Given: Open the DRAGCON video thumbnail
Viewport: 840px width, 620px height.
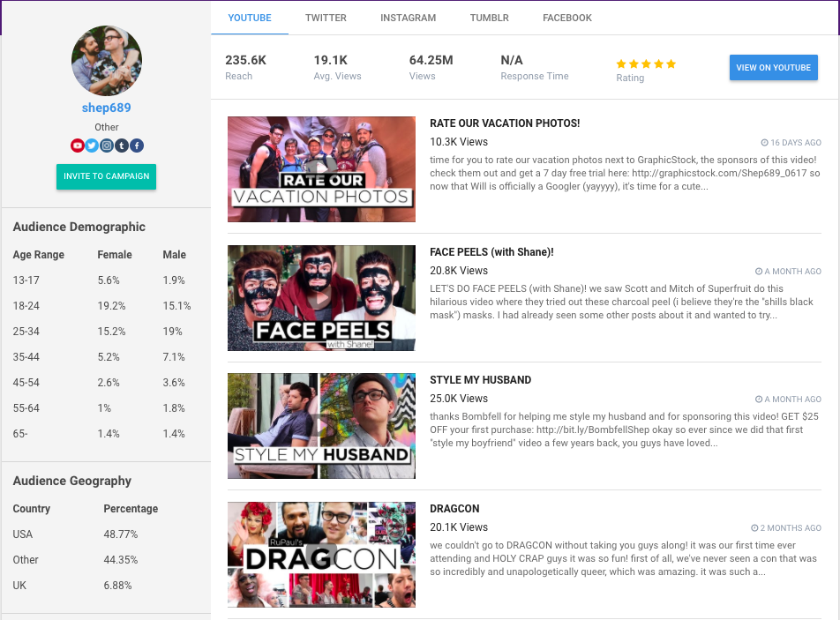Looking at the screenshot, I should pos(321,555).
